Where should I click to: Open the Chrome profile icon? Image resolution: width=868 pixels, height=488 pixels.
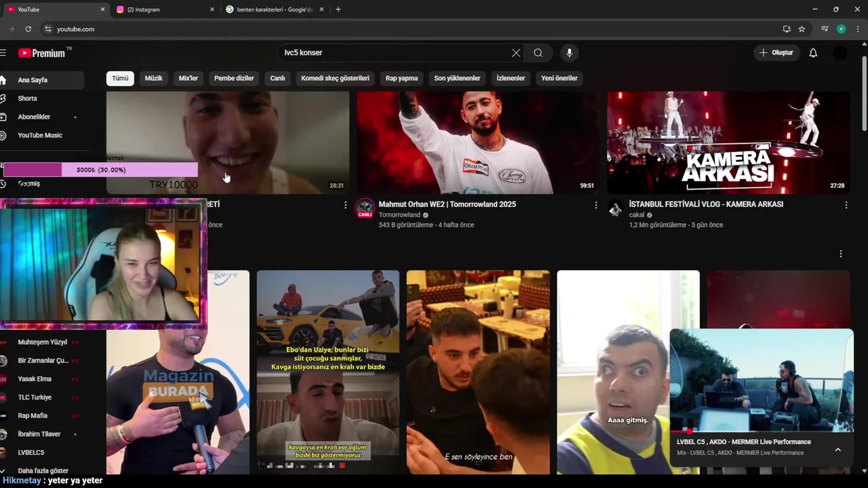tap(841, 29)
